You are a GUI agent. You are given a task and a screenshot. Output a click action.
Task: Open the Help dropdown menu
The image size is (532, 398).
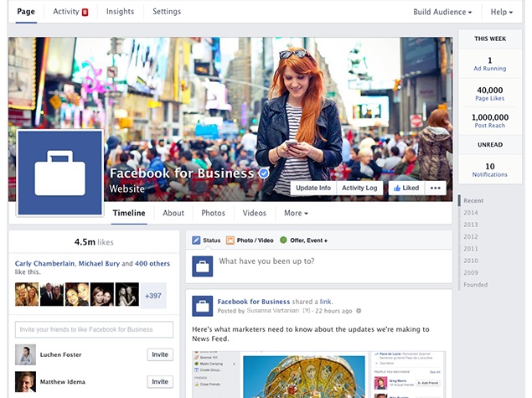pos(502,12)
